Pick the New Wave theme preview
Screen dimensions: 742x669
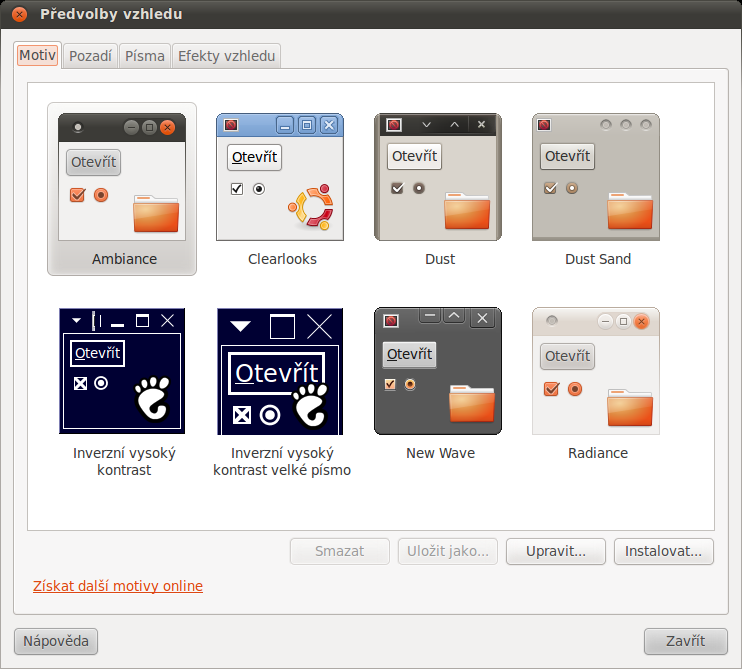(x=438, y=371)
